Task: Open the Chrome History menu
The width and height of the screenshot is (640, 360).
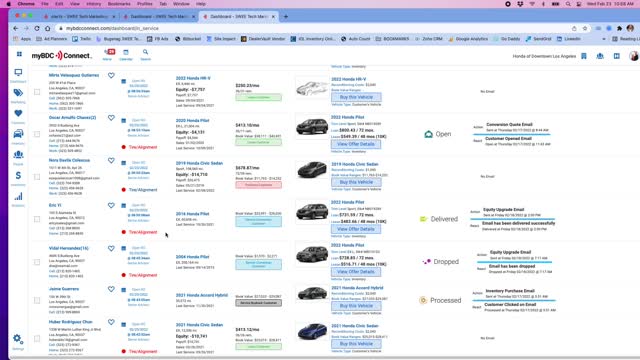Action: pos(93,4)
